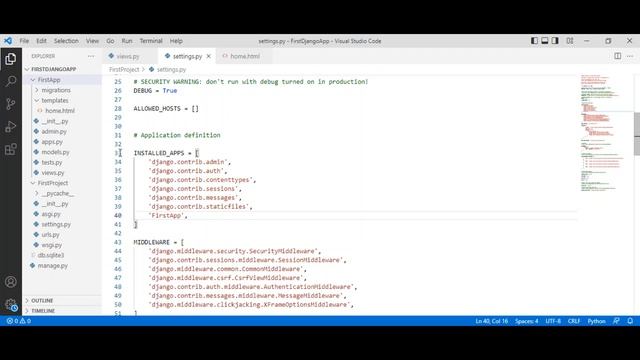Screen dimensions: 640x360
Task: Open admin.py in the explorer
Action: (x=54, y=131)
